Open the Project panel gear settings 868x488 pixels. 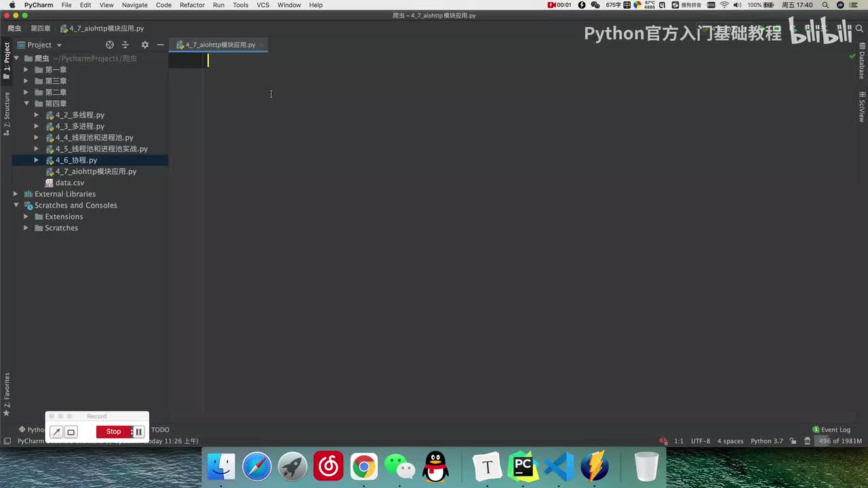coord(144,45)
